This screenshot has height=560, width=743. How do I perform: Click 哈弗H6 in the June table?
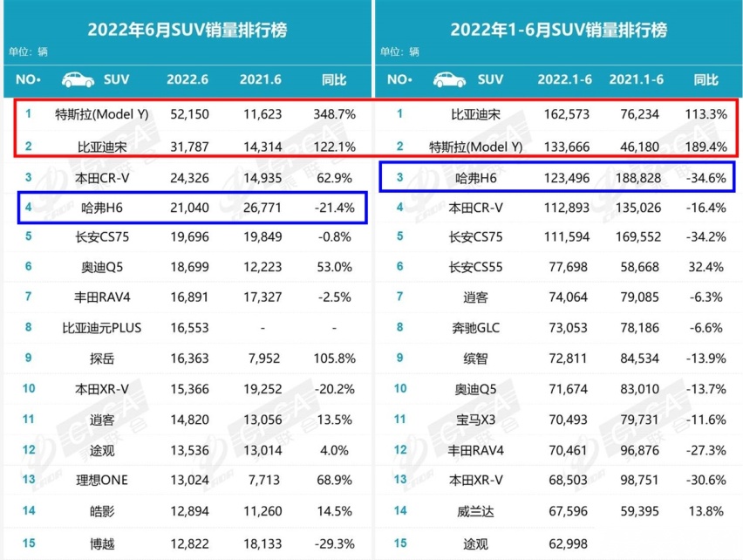tap(102, 208)
